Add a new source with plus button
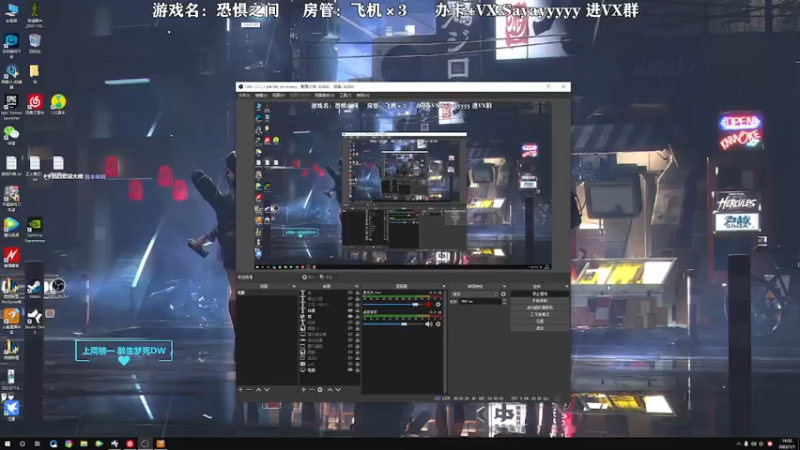Image resolution: width=800 pixels, height=450 pixels. click(x=304, y=389)
